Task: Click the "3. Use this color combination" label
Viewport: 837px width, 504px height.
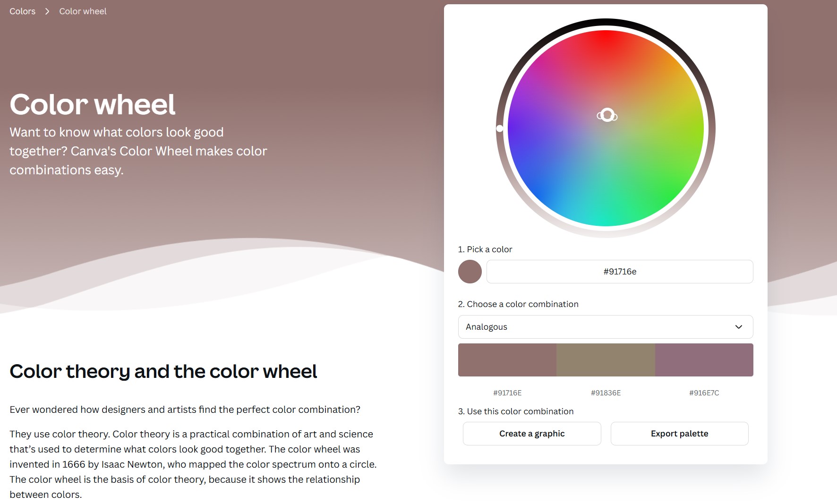Action: click(516, 411)
